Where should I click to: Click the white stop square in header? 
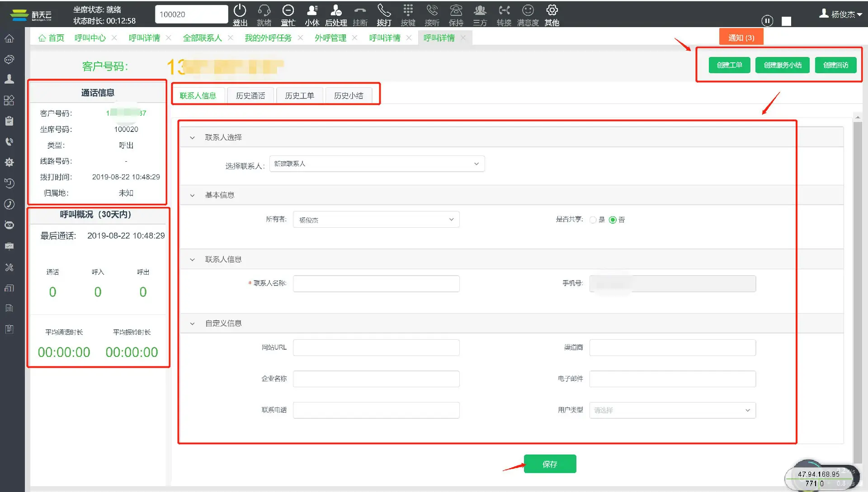coord(787,21)
